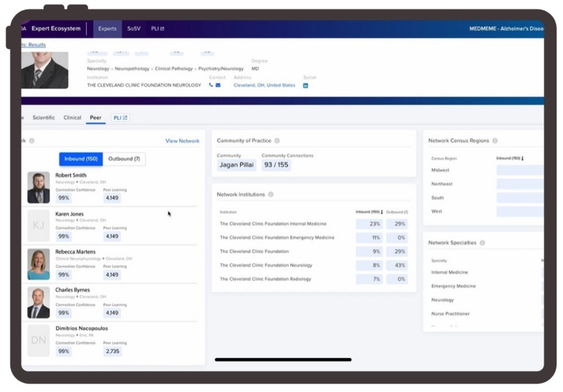Sort census regions by Inbound (150) arrow

pyautogui.click(x=522, y=158)
